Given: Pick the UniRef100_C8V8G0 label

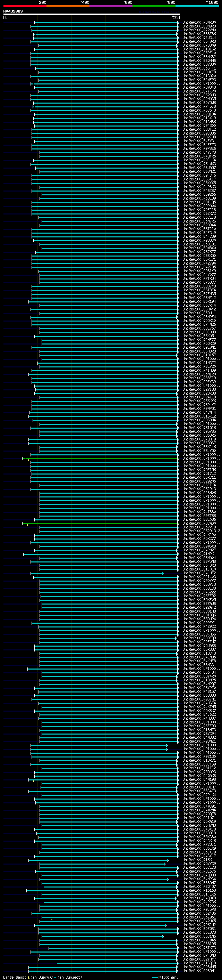Looking at the screenshot, I should click(x=199, y=64).
